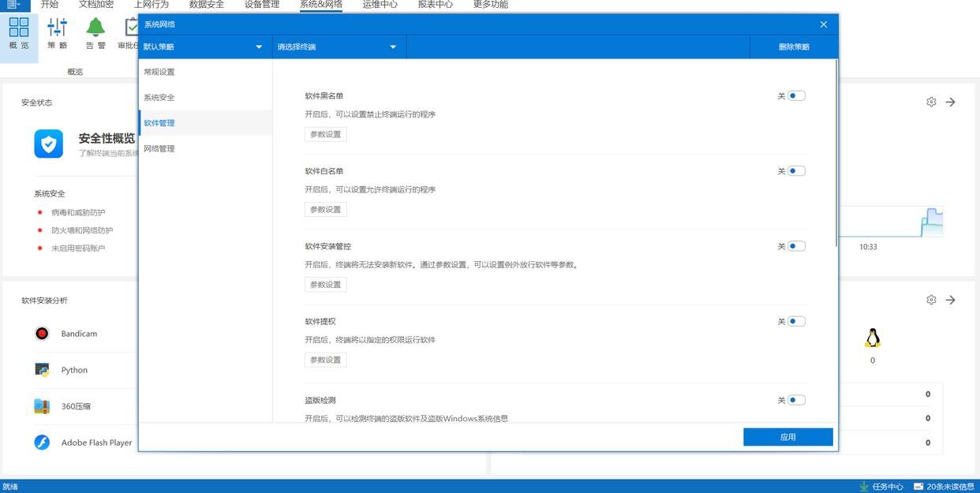Click 参数设置 under 软件白名单
The height and width of the screenshot is (493, 980).
pos(326,210)
